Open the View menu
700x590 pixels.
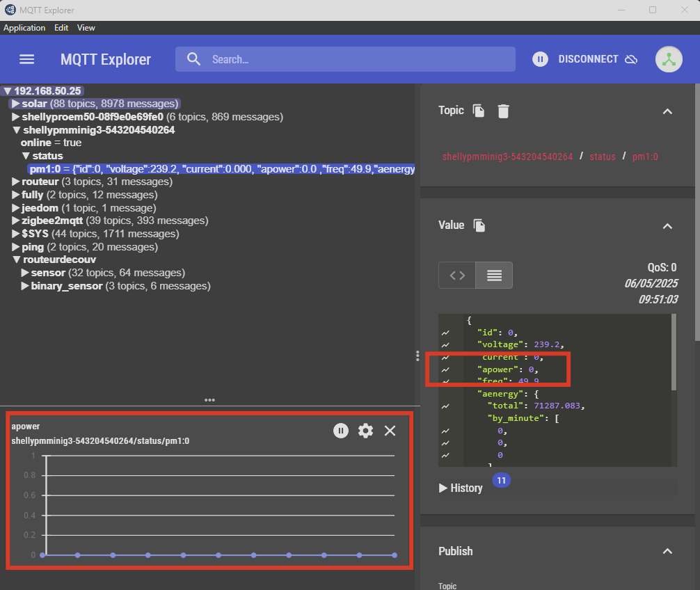86,28
